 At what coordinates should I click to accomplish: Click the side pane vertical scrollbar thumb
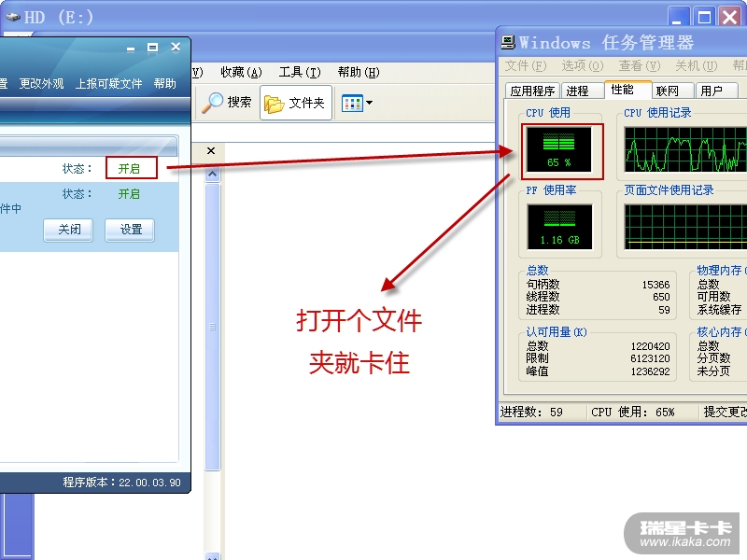213,327
